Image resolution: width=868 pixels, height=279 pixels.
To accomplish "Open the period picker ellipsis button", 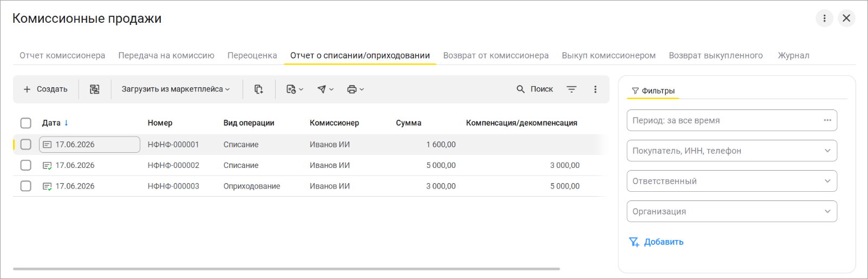I will pyautogui.click(x=827, y=120).
